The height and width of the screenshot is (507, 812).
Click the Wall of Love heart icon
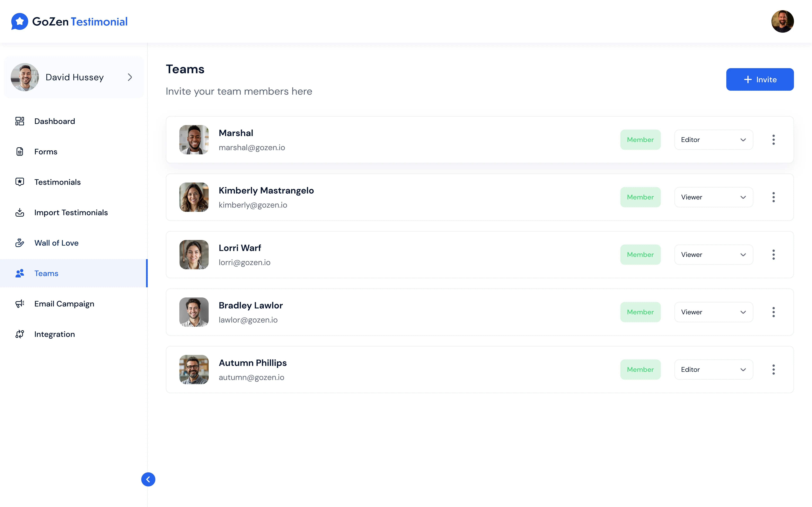20,243
